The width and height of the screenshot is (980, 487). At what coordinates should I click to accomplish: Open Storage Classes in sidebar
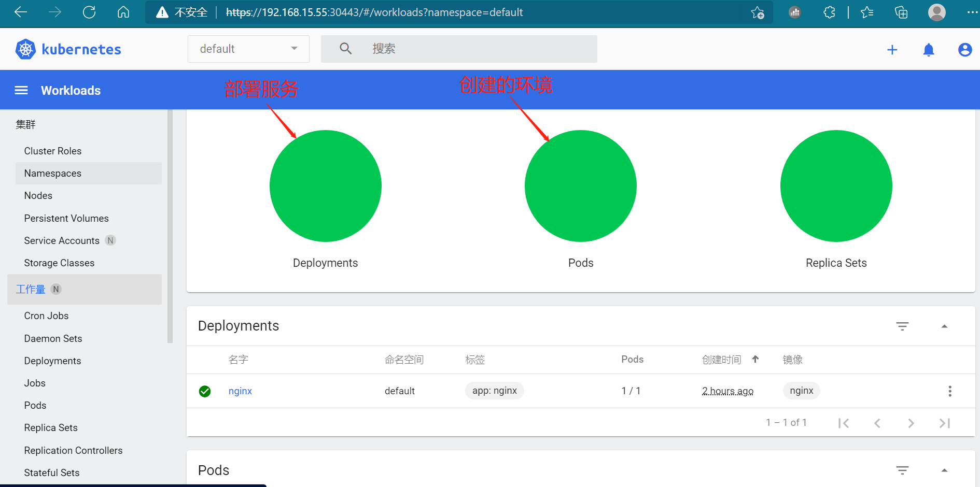[59, 263]
